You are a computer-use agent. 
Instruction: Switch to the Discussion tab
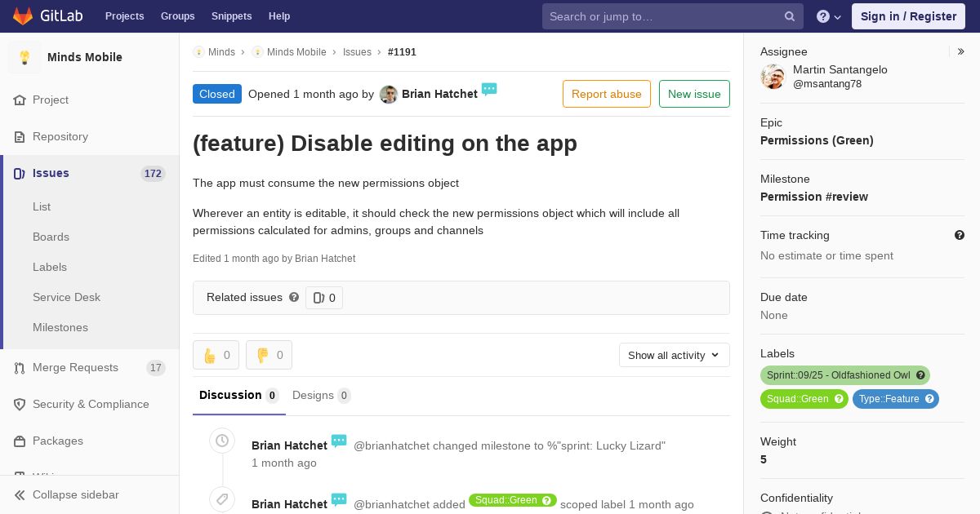[239, 396]
